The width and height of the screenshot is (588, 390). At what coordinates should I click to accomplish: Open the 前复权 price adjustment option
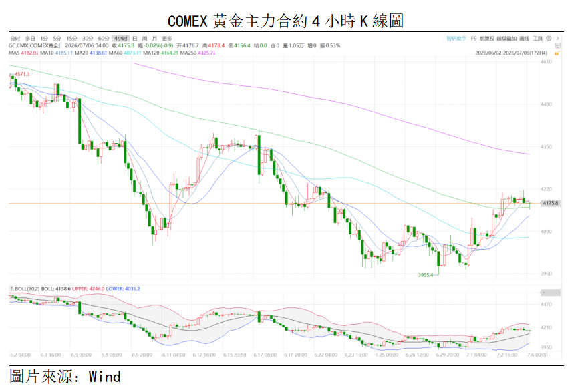click(486, 39)
